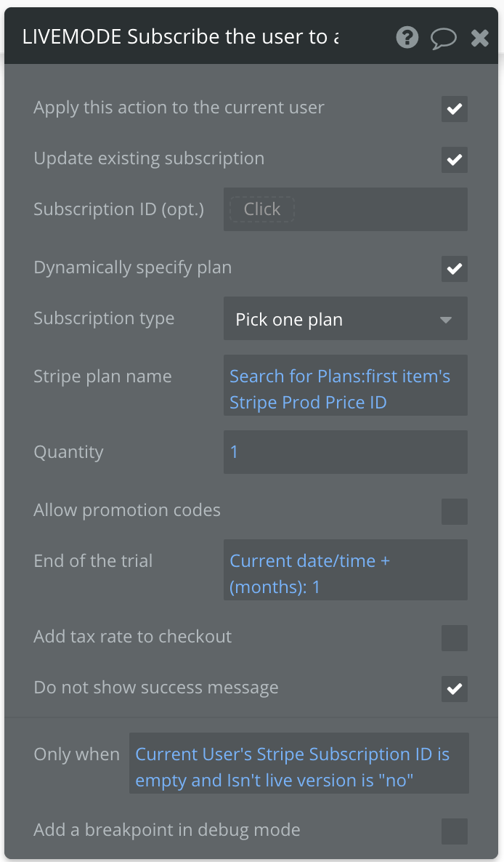This screenshot has height=862, width=504.
Task: Click the dropdown arrow beside Pick one plan
Action: pyautogui.click(x=446, y=319)
